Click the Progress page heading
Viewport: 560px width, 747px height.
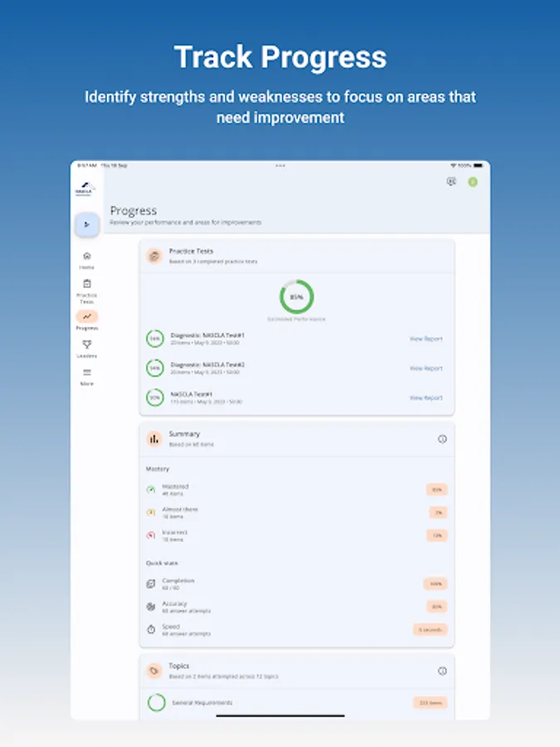click(x=134, y=211)
